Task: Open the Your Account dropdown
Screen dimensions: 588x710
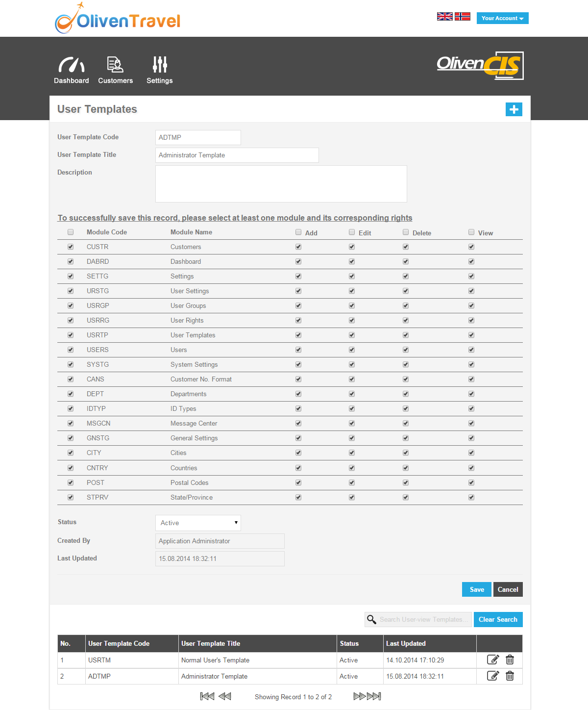Action: click(503, 18)
